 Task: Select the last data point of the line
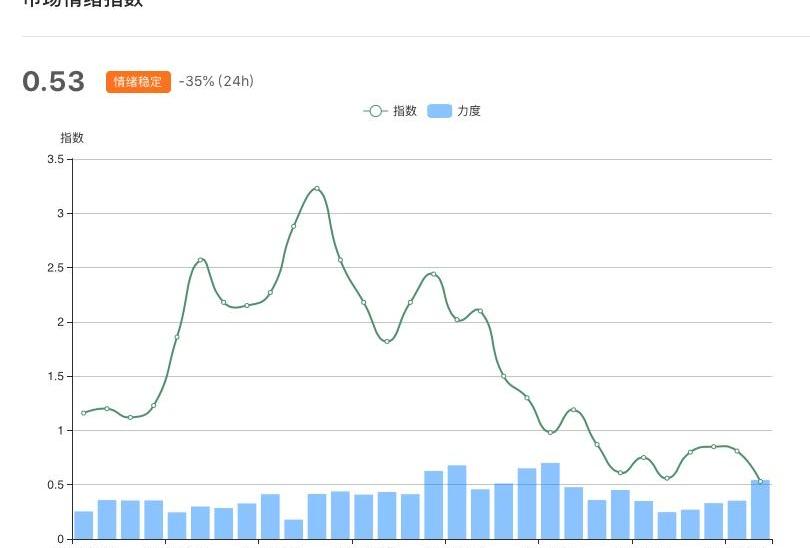pos(761,482)
